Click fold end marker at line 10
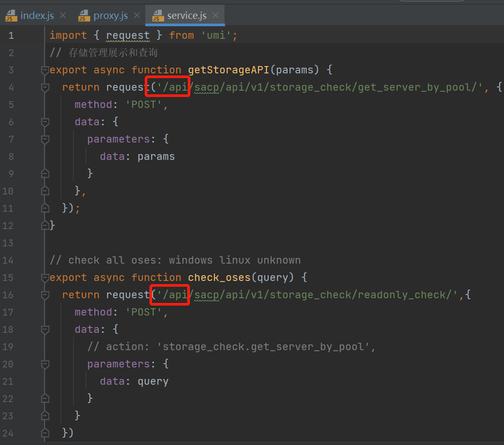This screenshot has height=445, width=504. [45, 191]
